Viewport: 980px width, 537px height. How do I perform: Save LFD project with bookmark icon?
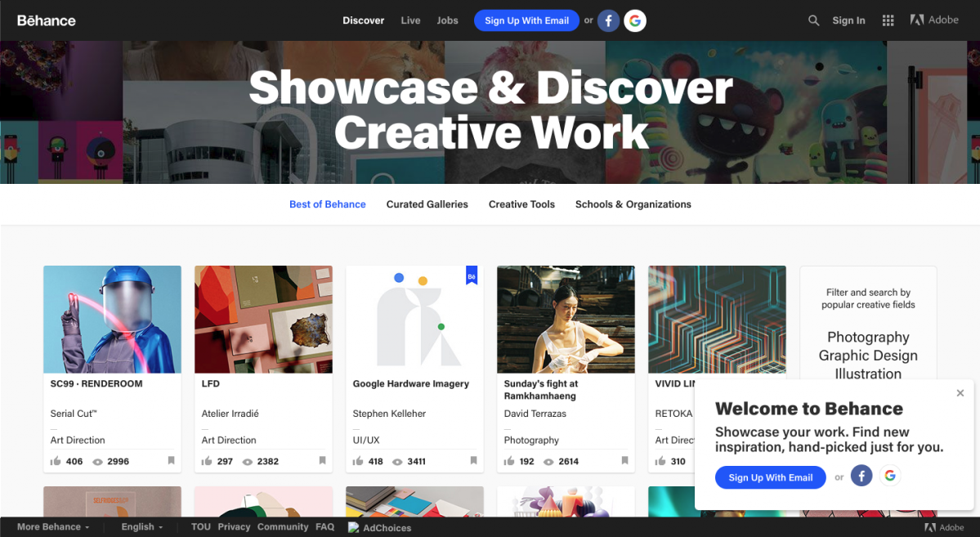(323, 461)
